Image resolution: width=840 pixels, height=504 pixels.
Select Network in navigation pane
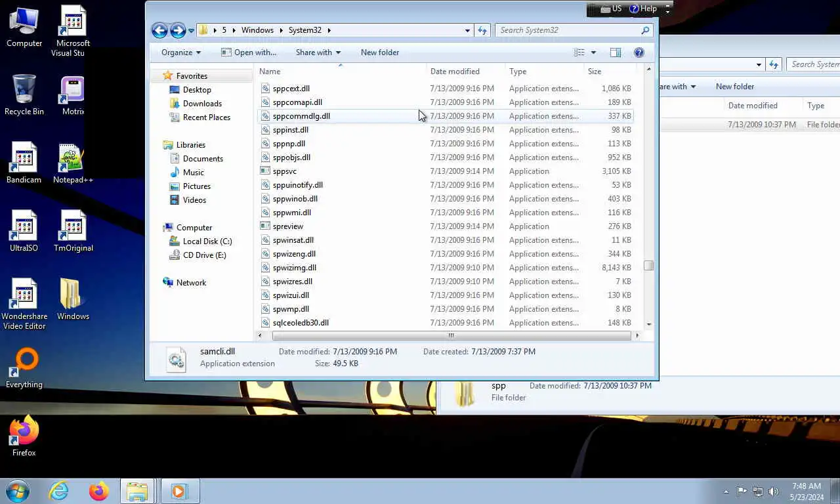click(191, 283)
